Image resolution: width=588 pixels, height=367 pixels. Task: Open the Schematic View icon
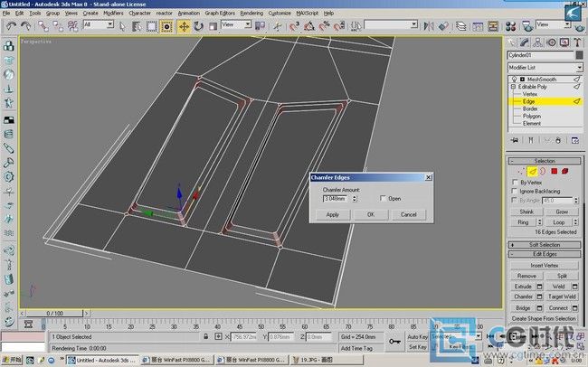(493, 26)
